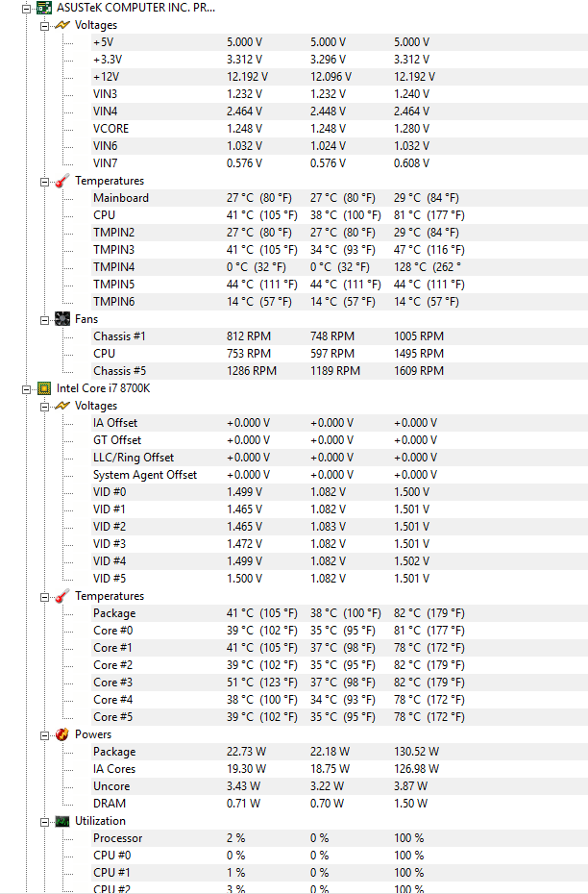This screenshot has width=588, height=894.
Task: Select the Chassis #5 fan row
Action: point(339,371)
